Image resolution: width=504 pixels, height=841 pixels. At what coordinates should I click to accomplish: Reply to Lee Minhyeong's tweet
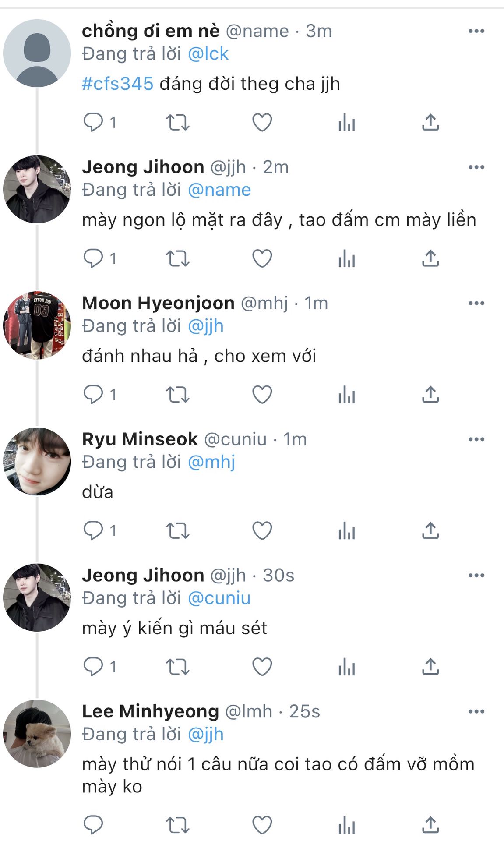pos(93,825)
